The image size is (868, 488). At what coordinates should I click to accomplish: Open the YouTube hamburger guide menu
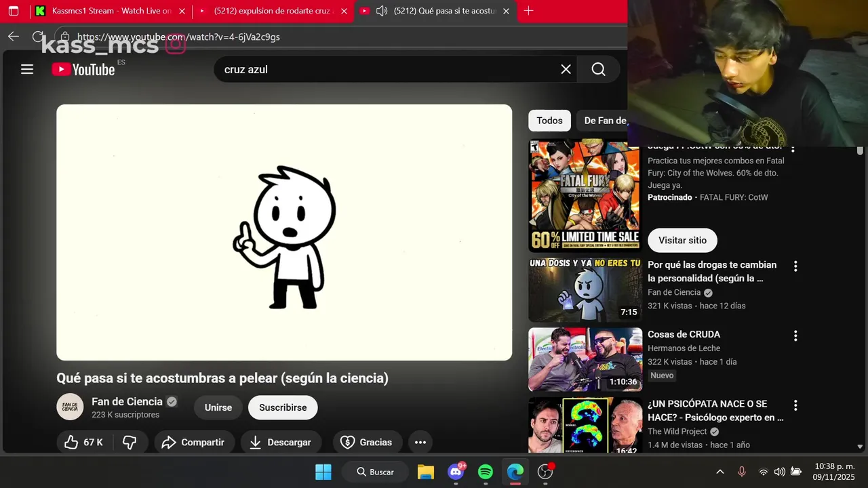27,69
